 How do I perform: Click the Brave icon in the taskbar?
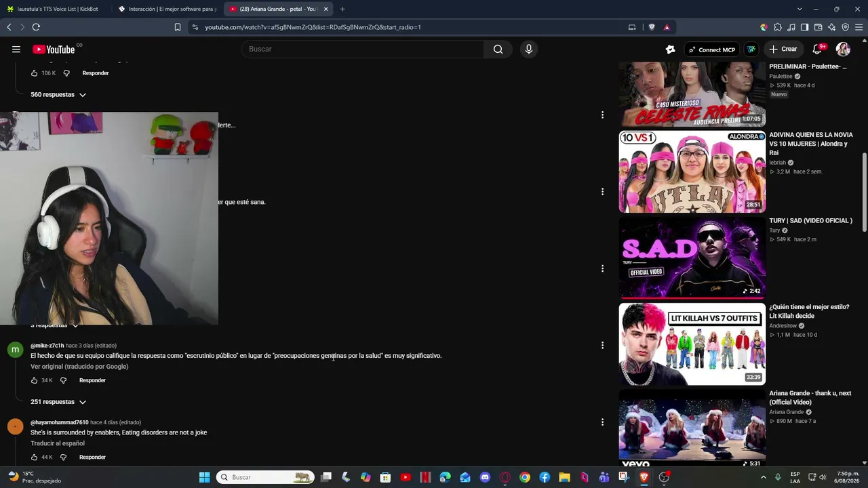tap(644, 477)
